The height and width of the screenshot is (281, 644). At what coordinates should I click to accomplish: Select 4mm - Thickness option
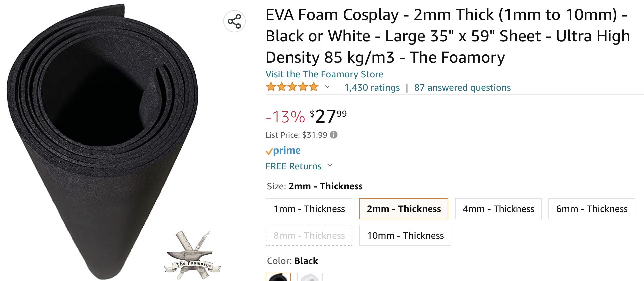tap(498, 209)
